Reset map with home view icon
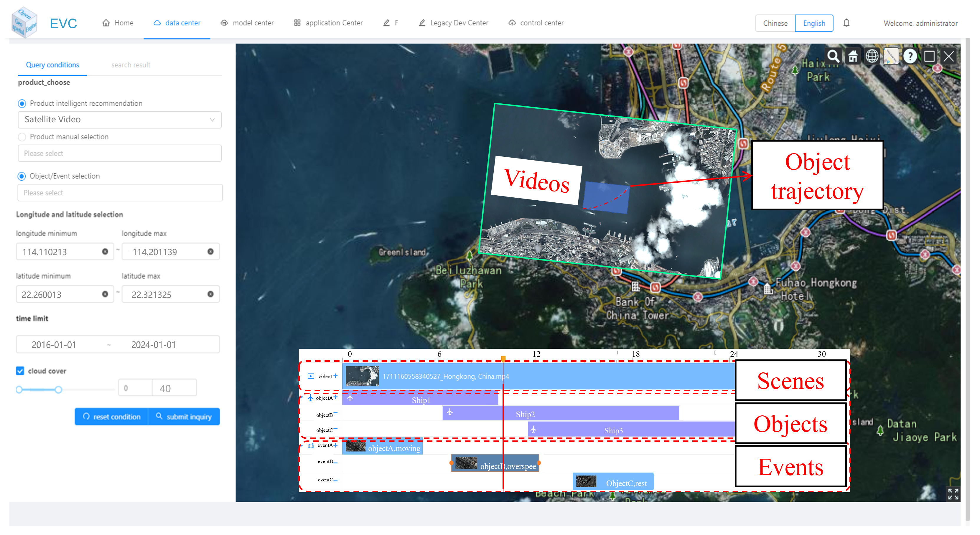Image resolution: width=980 pixels, height=535 pixels. [x=853, y=57]
